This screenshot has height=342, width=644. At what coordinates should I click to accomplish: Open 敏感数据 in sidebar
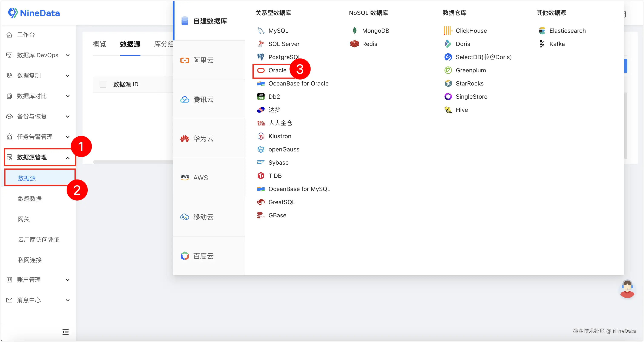(x=30, y=199)
